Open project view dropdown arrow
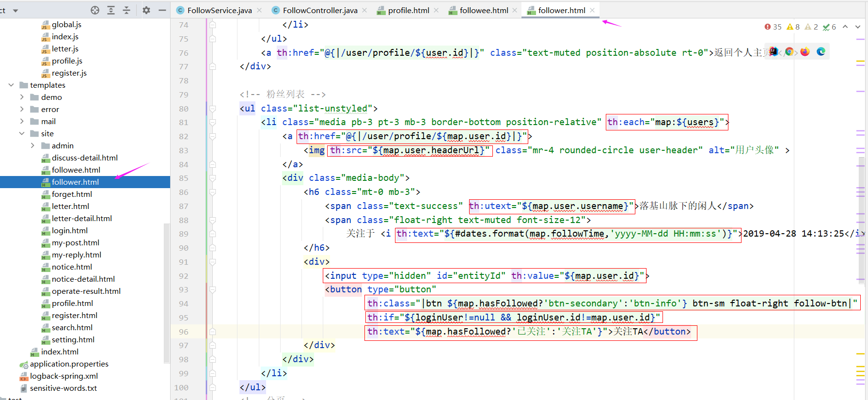 pyautogui.click(x=16, y=10)
